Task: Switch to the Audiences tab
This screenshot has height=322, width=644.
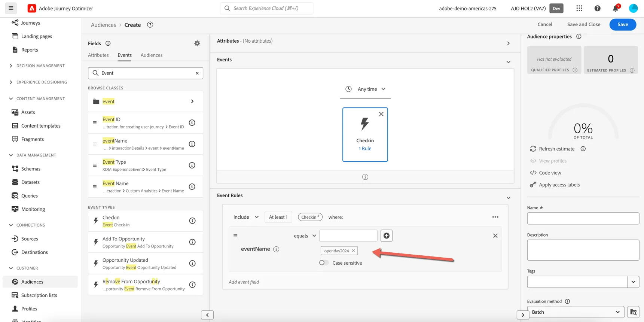Action: pos(152,55)
